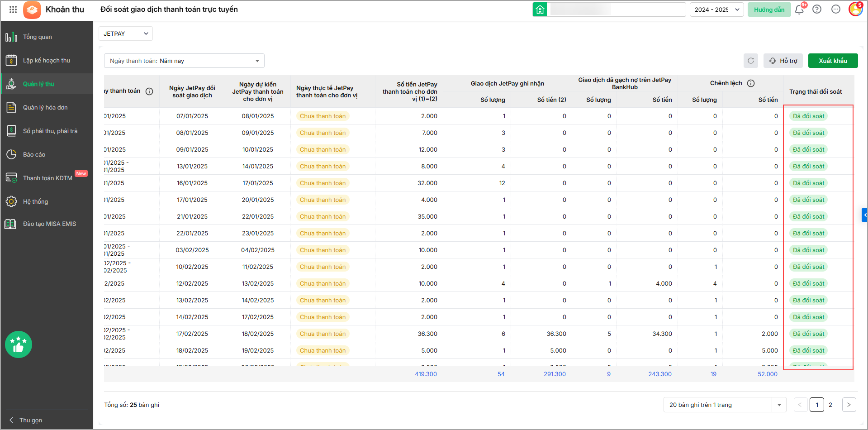The height and width of the screenshot is (430, 868).
Task: Click the help question mark icon
Action: point(817,10)
